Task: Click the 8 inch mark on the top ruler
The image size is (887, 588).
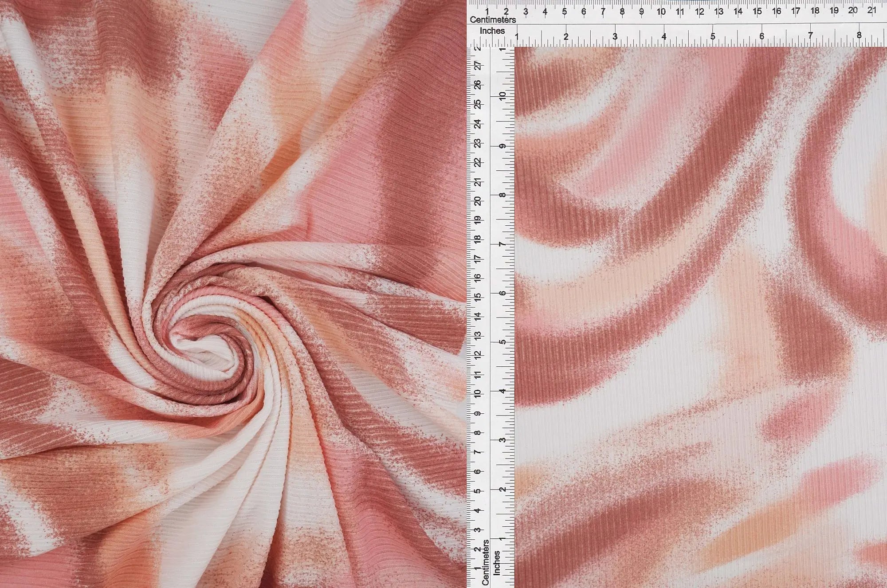Action: tap(859, 35)
